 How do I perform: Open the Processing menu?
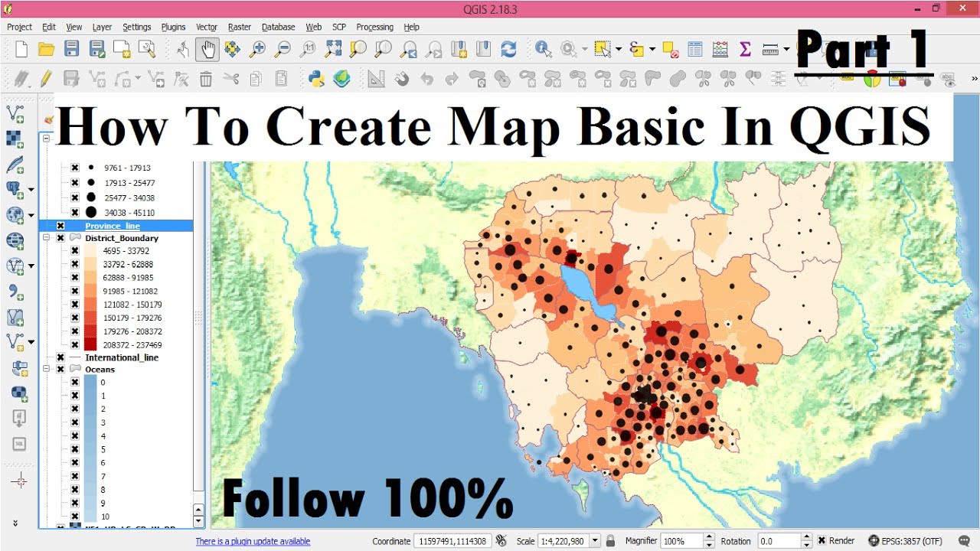(x=374, y=27)
